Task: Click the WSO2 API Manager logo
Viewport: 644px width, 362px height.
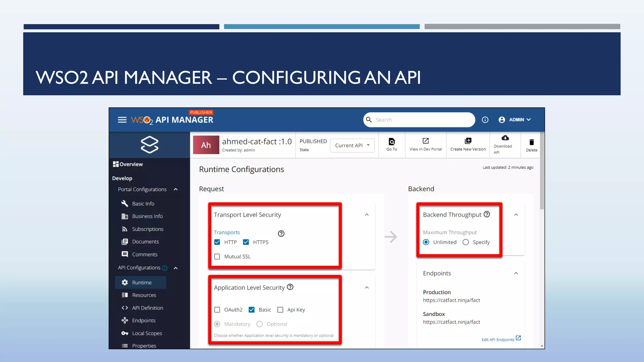Action: [172, 119]
